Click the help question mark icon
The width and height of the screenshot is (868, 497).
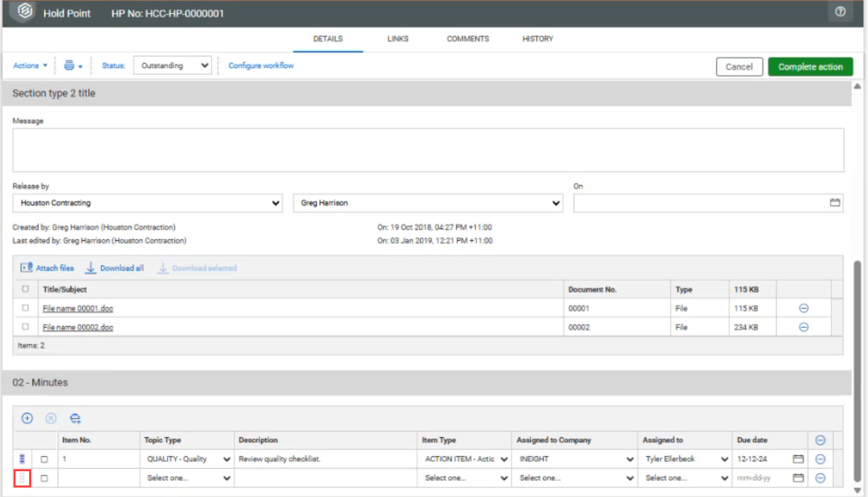click(x=840, y=12)
